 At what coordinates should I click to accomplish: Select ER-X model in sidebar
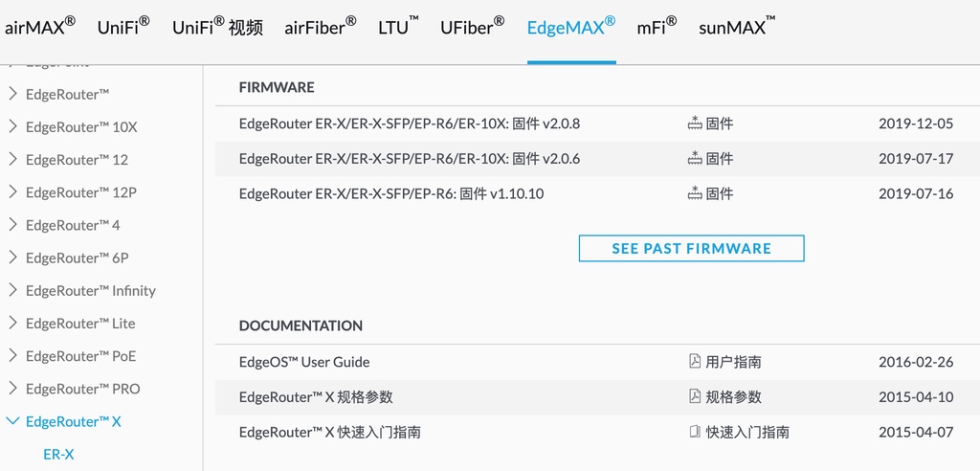(x=58, y=455)
